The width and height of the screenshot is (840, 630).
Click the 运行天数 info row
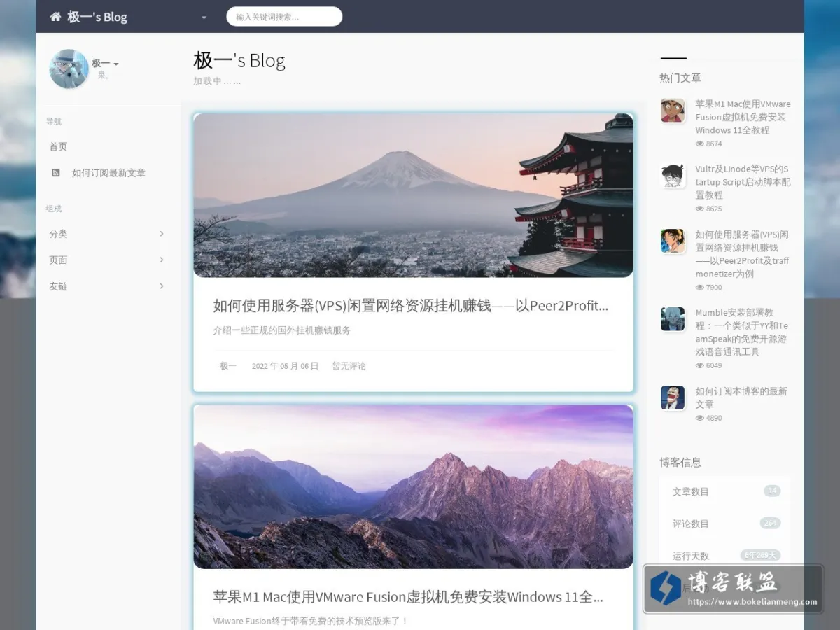point(725,556)
